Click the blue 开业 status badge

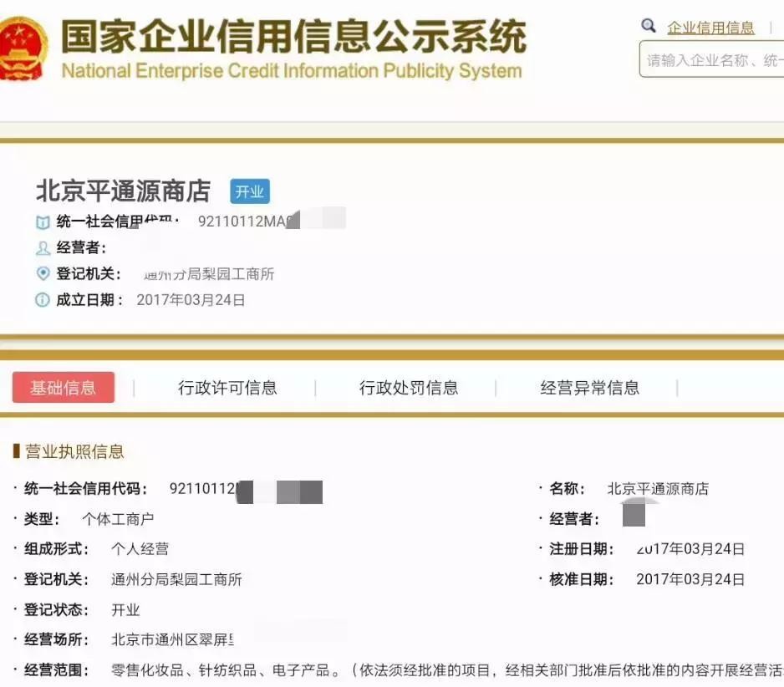pos(250,191)
